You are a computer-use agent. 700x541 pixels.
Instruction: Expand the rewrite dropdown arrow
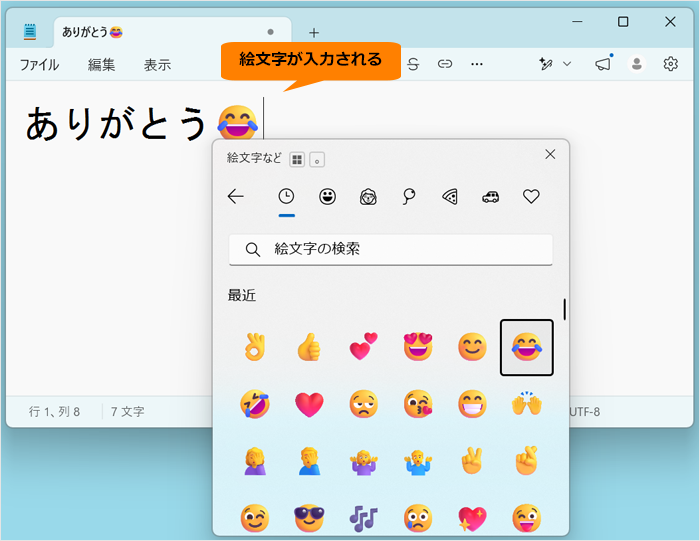coord(567,64)
